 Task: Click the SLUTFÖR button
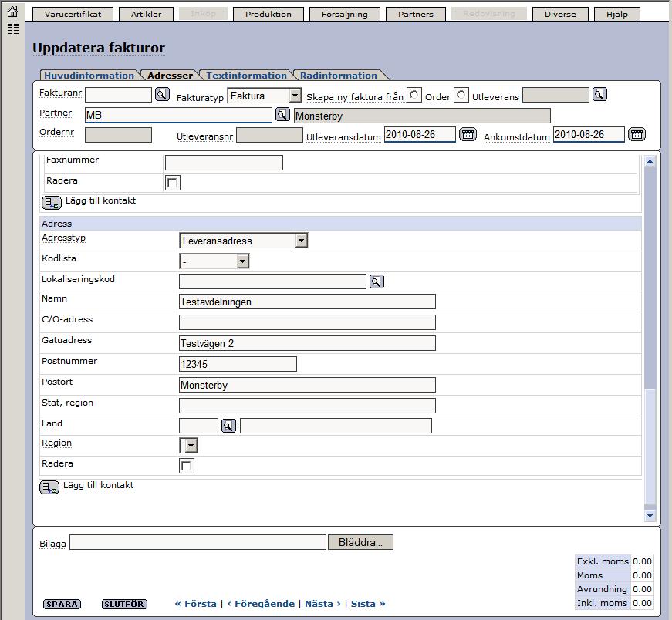click(124, 604)
